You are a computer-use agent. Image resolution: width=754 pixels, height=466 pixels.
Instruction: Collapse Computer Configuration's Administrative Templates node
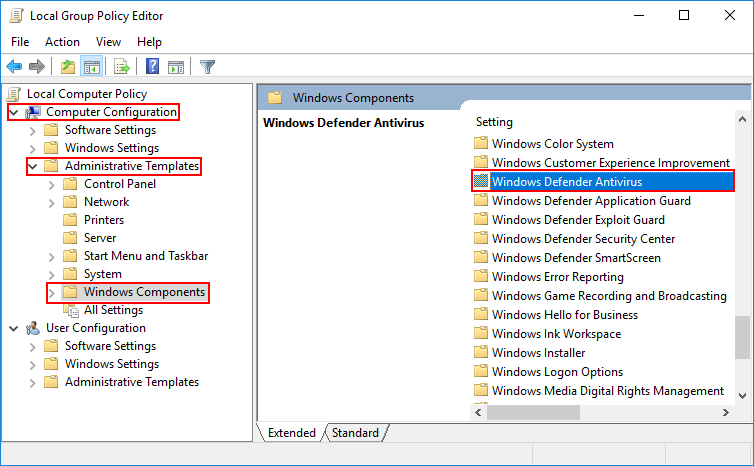(x=33, y=167)
